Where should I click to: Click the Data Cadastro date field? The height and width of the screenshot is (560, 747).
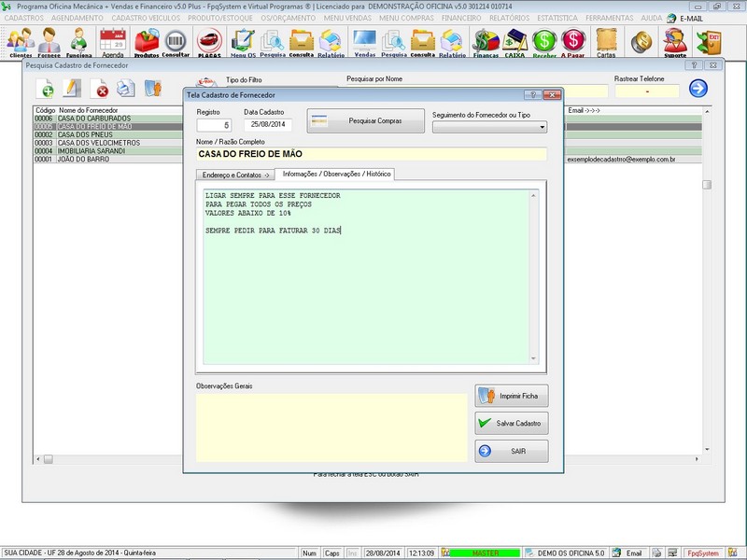click(x=268, y=125)
